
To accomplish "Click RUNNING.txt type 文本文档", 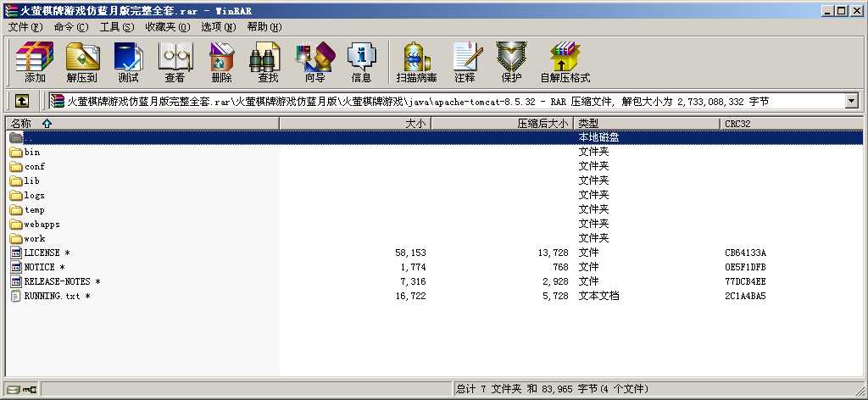I will tap(598, 296).
